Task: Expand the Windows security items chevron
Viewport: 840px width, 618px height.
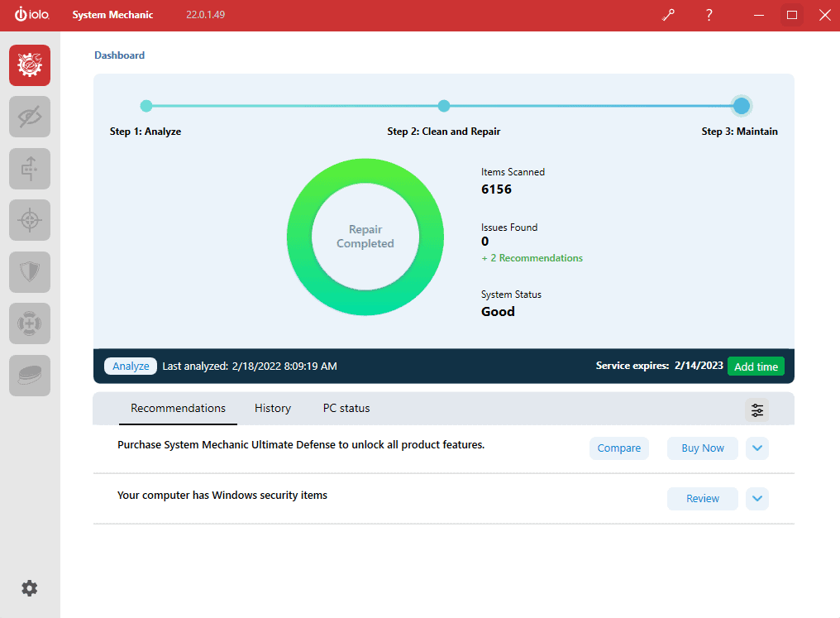Action: 756,499
